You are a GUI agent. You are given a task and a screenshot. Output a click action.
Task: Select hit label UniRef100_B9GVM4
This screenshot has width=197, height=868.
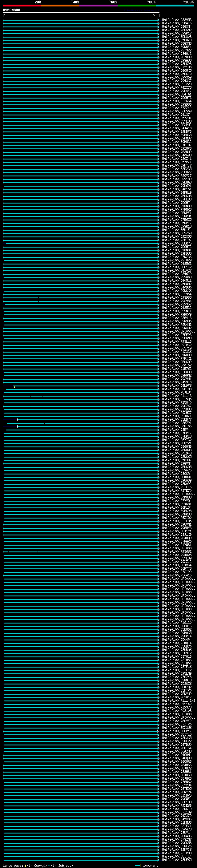(176, 464)
